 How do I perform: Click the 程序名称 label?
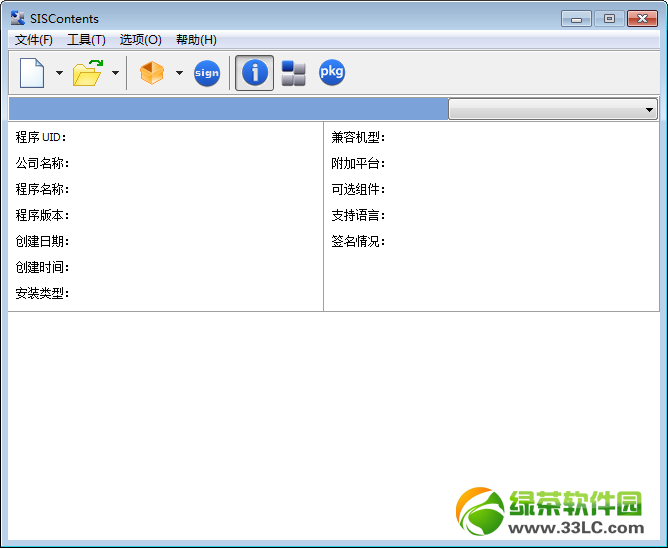click(42, 189)
